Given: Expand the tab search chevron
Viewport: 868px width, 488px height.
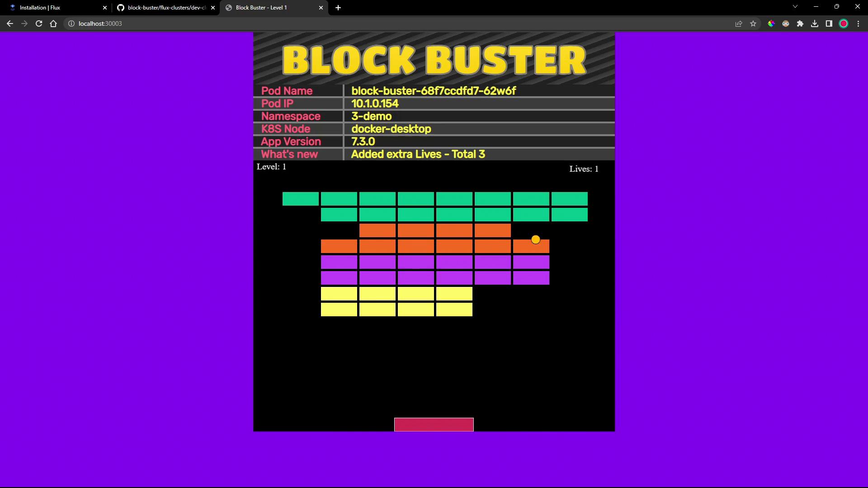Looking at the screenshot, I should pos(795,7).
